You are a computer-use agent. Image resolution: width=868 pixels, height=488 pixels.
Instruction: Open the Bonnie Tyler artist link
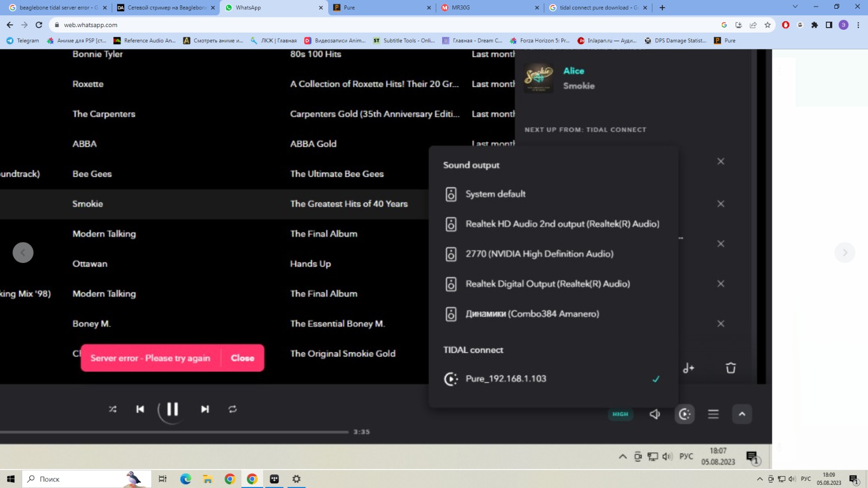[x=98, y=54]
